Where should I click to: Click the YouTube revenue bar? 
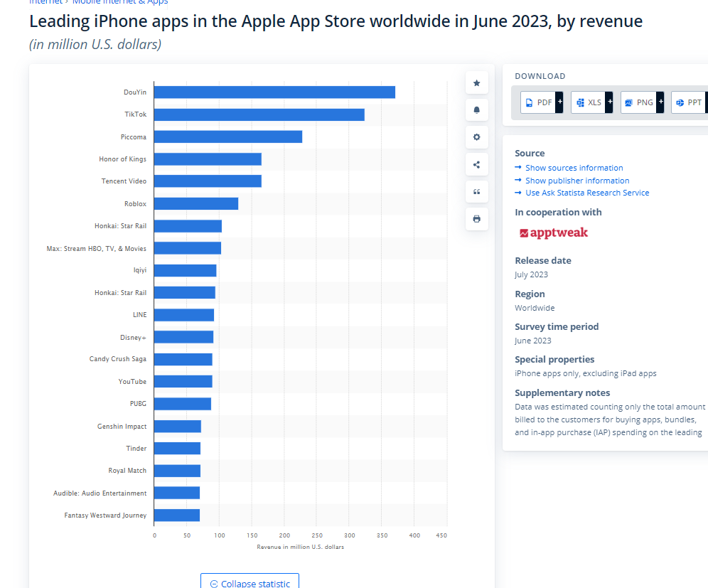tap(183, 382)
